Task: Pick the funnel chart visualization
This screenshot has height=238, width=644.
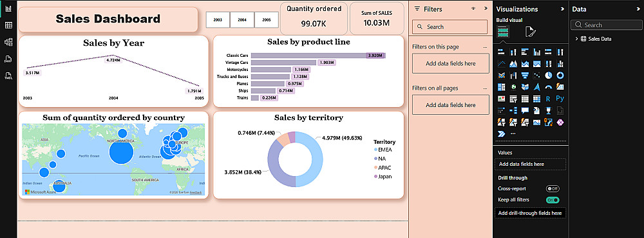Action: [524, 75]
